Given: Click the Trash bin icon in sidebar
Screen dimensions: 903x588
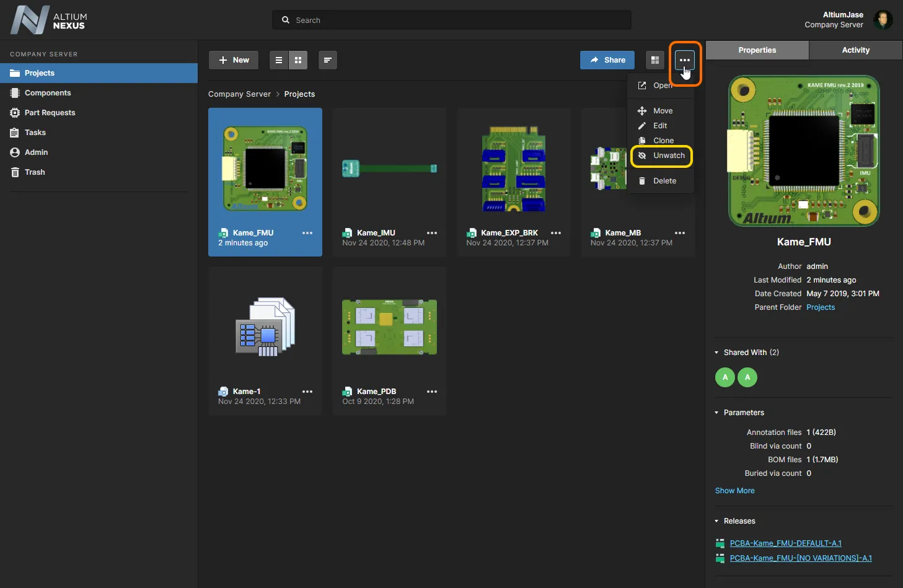Looking at the screenshot, I should click(15, 172).
